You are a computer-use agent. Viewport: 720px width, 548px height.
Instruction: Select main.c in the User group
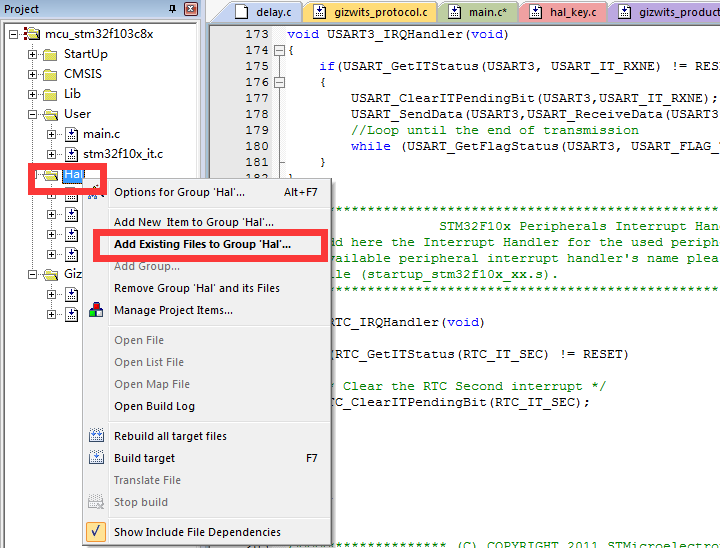pos(101,134)
